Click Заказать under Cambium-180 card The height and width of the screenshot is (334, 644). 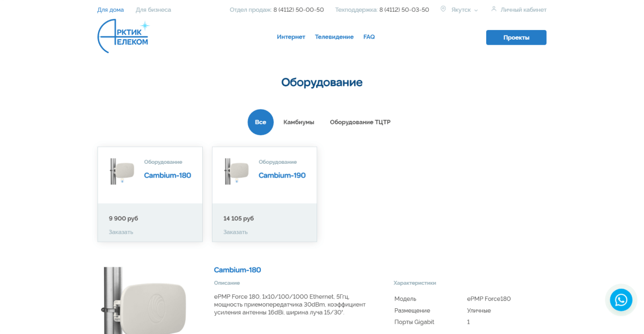click(121, 232)
